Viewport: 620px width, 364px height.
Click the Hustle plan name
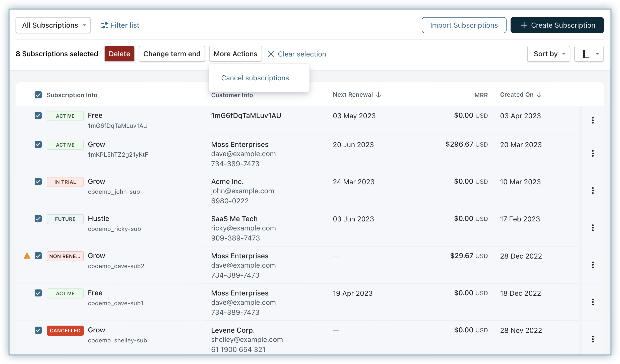click(x=98, y=219)
